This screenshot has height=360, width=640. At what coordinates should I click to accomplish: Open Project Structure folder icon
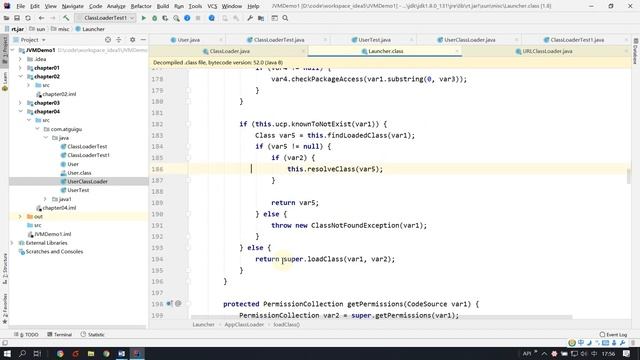(261, 18)
